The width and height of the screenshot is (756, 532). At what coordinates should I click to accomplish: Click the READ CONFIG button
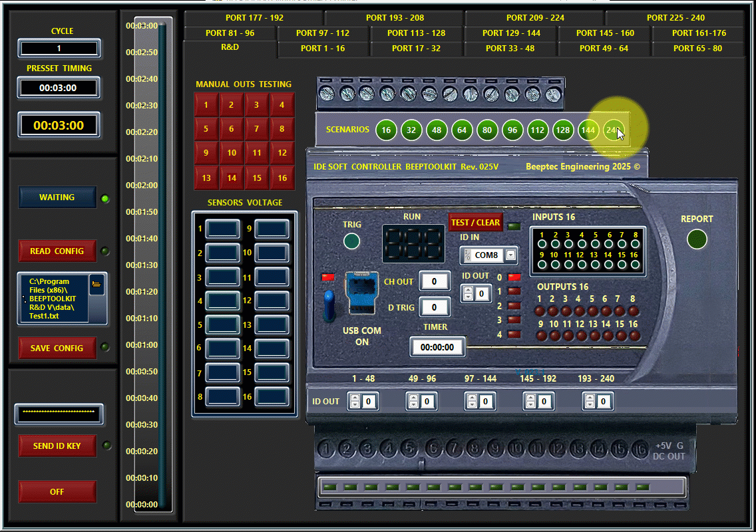tap(57, 251)
